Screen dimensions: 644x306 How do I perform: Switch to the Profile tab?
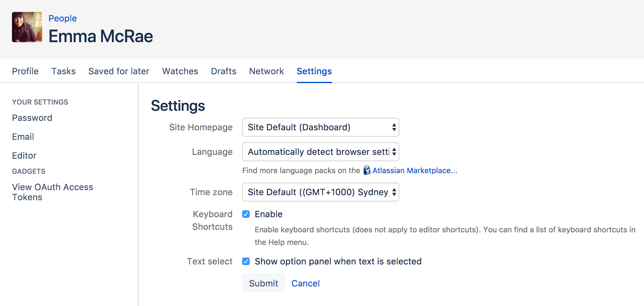pos(25,71)
